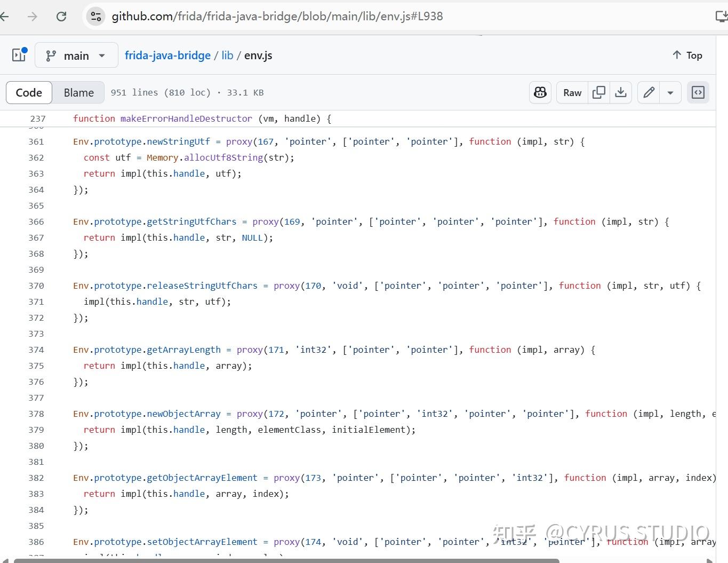
Task: Refresh the current page
Action: point(61,16)
